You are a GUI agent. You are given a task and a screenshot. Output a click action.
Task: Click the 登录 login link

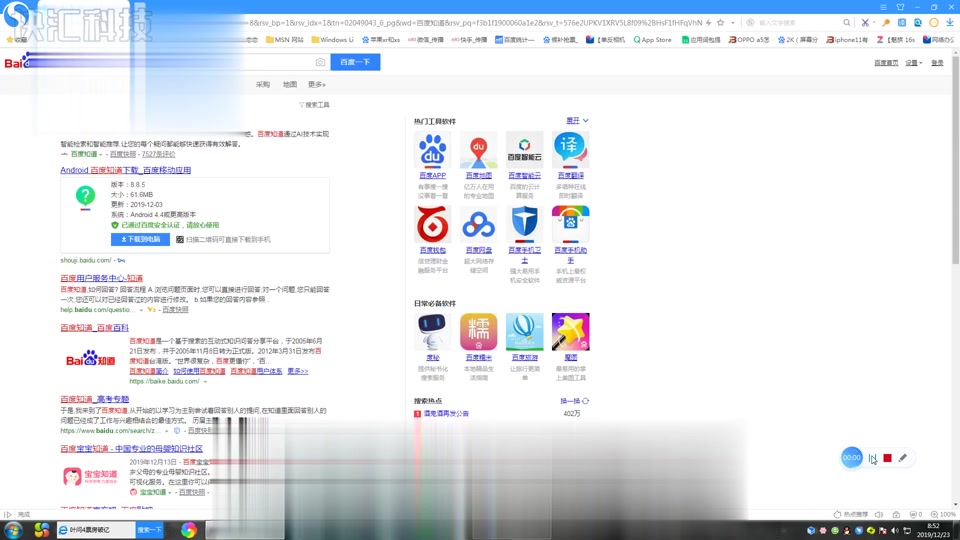[937, 62]
